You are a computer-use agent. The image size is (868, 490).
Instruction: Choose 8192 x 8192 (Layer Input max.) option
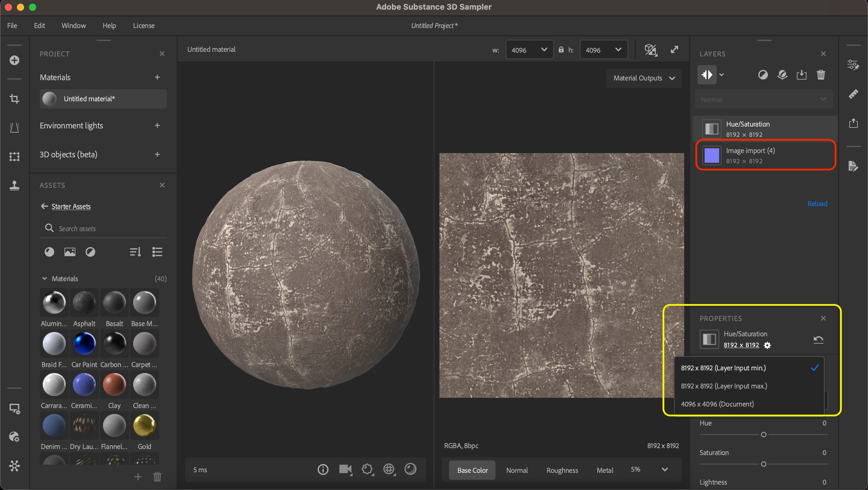[724, 386]
